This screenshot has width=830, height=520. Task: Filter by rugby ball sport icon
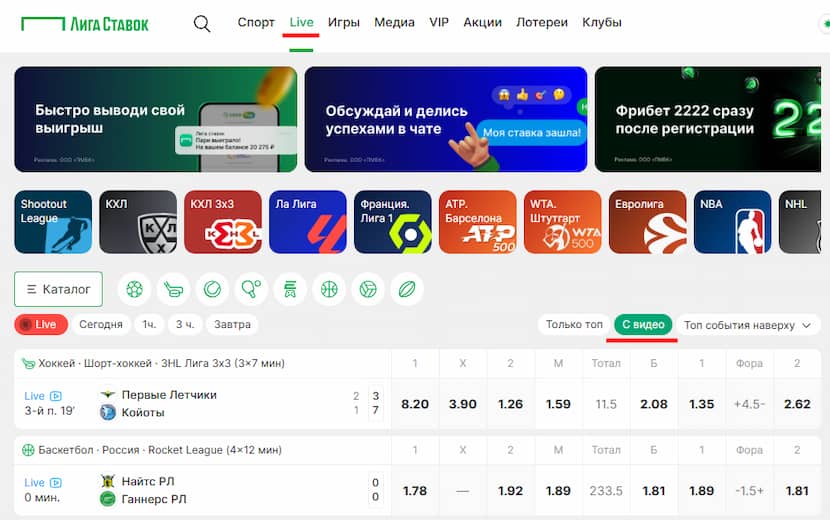point(407,289)
